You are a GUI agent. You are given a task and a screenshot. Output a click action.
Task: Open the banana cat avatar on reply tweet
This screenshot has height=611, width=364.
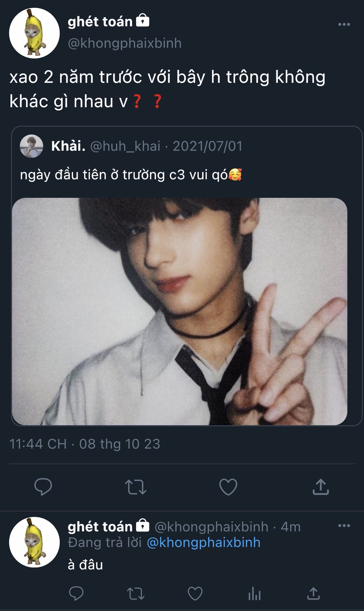pyautogui.click(x=34, y=542)
